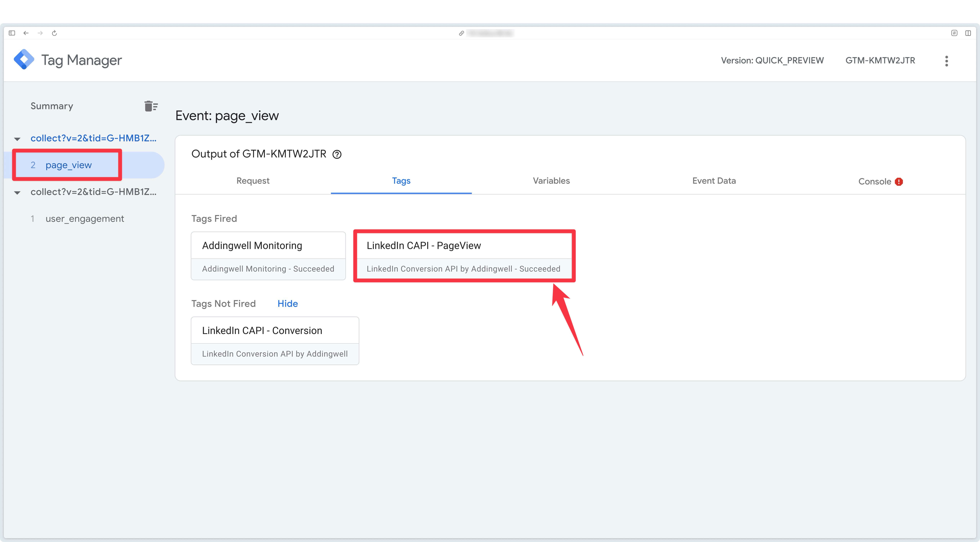This screenshot has width=980, height=542.
Task: Click the browser address bar
Action: click(x=490, y=33)
